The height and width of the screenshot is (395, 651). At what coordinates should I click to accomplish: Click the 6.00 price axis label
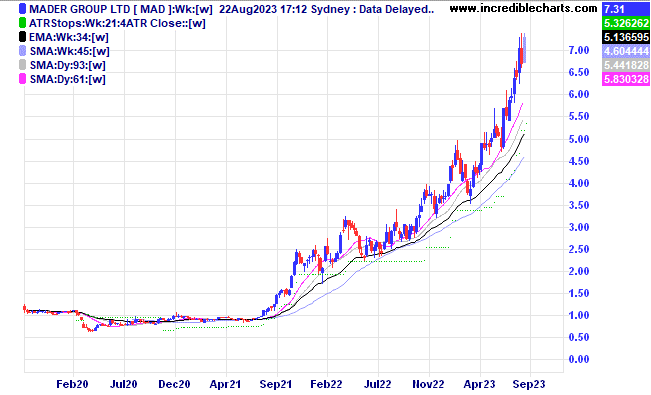579,94
